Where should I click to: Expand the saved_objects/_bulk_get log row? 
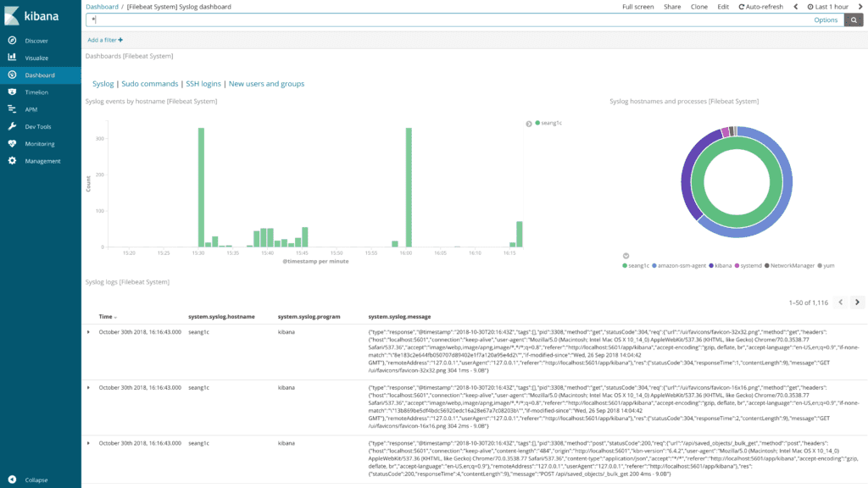click(88, 442)
